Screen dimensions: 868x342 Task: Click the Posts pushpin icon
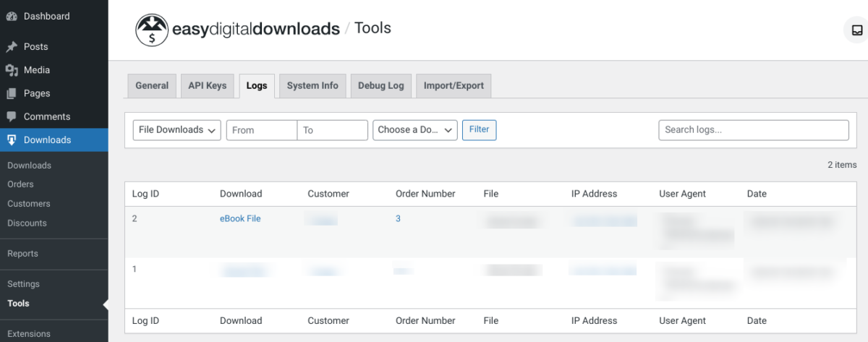click(12, 47)
